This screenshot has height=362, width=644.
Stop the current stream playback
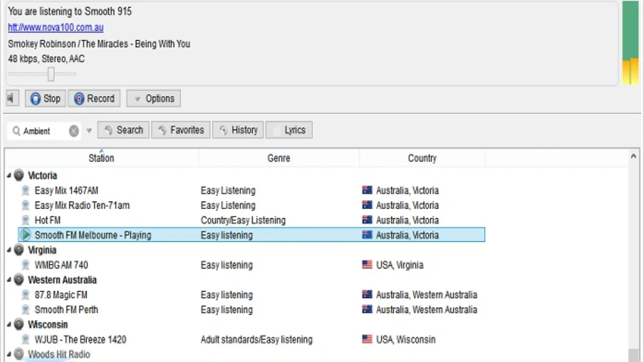point(45,99)
